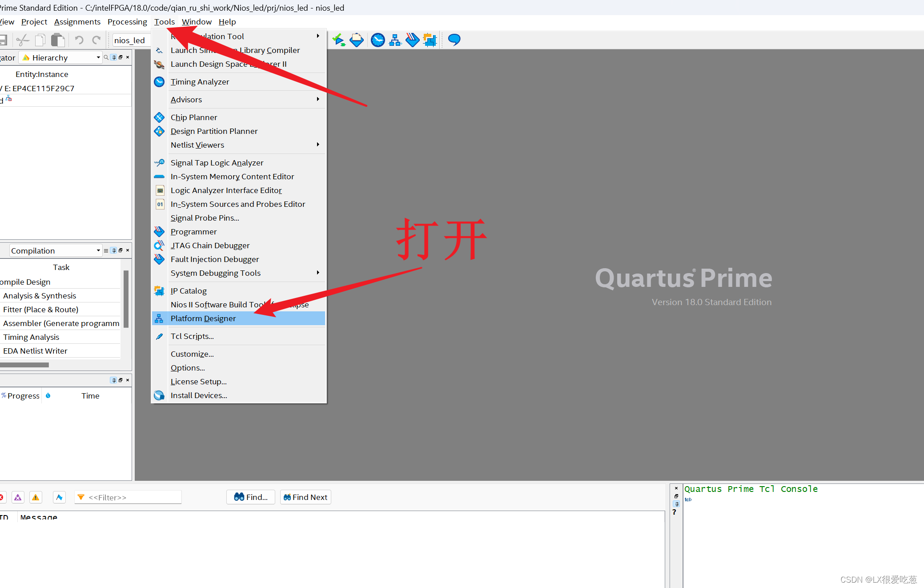Float the Compilation tasks panel
Viewport: 924px width, 588px height.
121,250
